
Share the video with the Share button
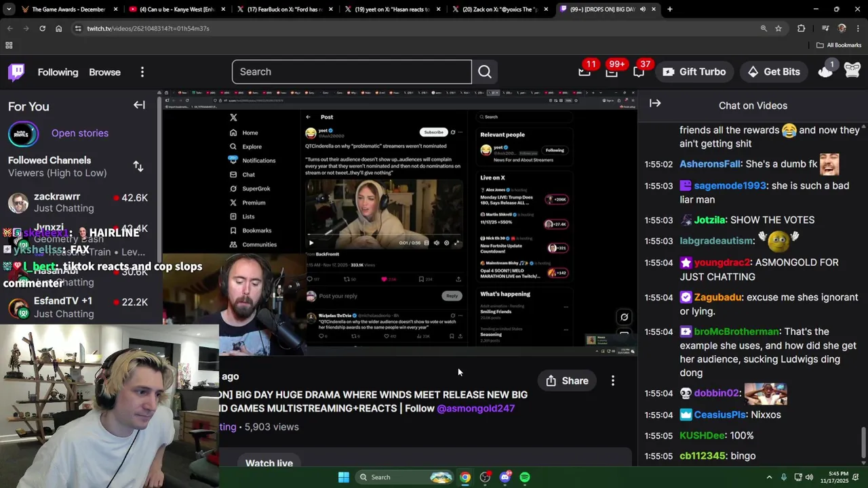[567, 381]
